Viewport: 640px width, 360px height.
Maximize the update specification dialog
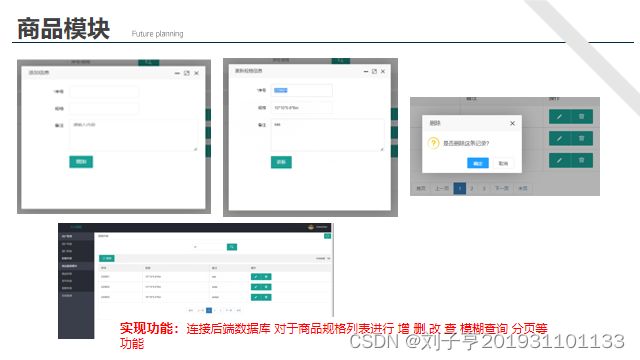[374, 71]
